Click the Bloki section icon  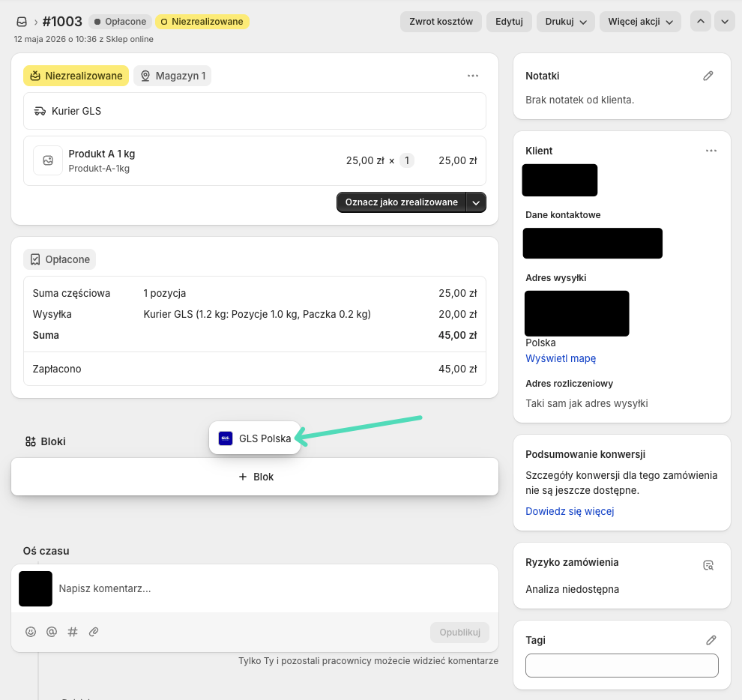click(30, 441)
